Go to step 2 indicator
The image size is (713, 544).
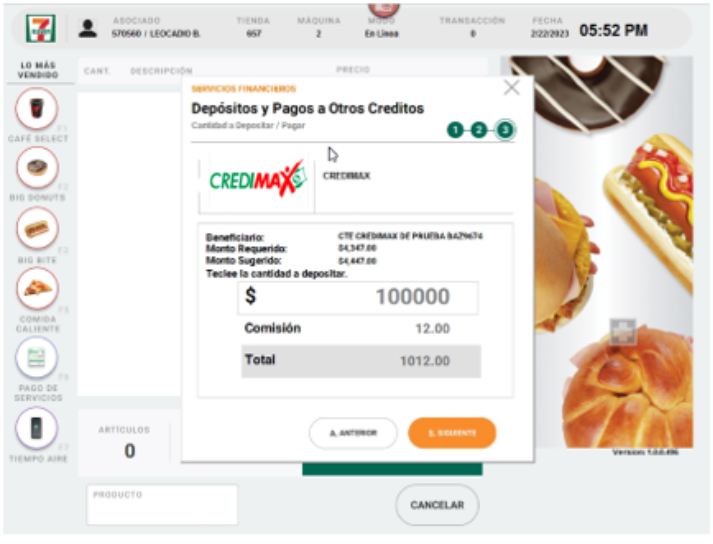pos(478,130)
